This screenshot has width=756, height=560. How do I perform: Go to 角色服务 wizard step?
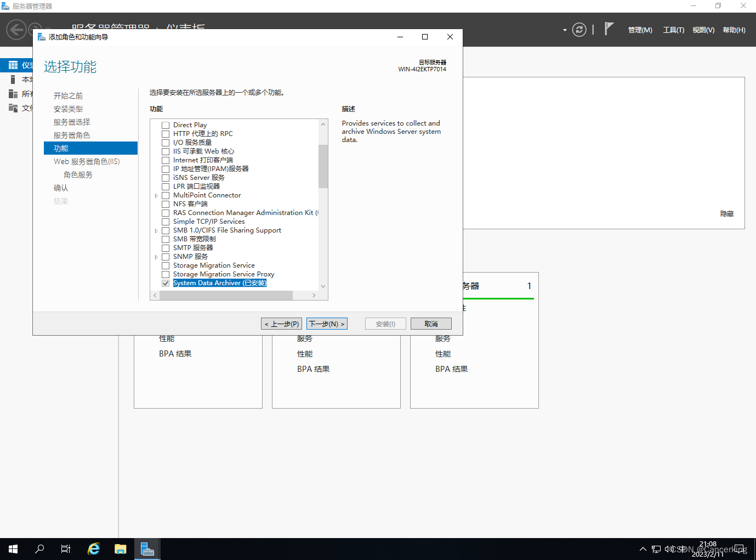click(x=78, y=175)
